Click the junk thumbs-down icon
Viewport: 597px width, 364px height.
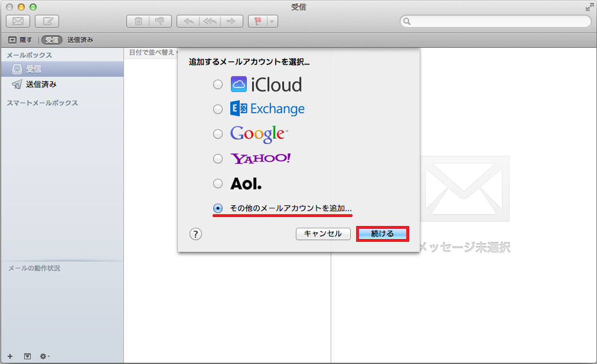click(x=159, y=21)
